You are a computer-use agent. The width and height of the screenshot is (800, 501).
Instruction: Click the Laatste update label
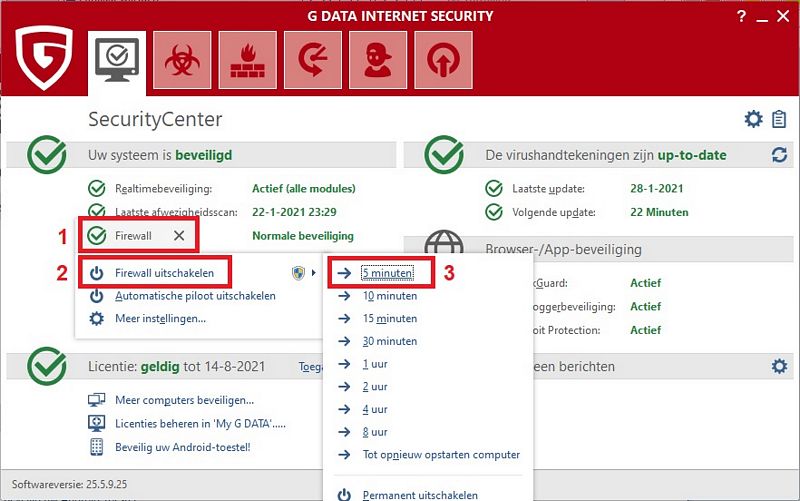pyautogui.click(x=548, y=189)
